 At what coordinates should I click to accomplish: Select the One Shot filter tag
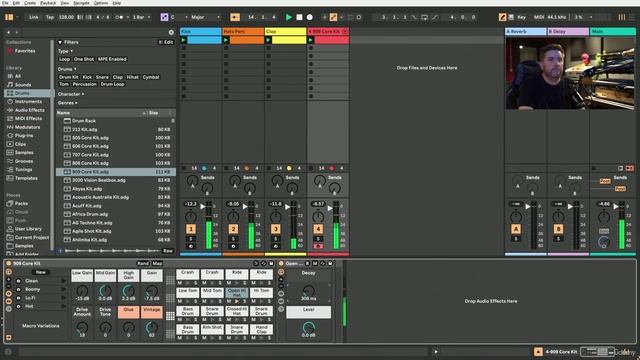[84, 59]
